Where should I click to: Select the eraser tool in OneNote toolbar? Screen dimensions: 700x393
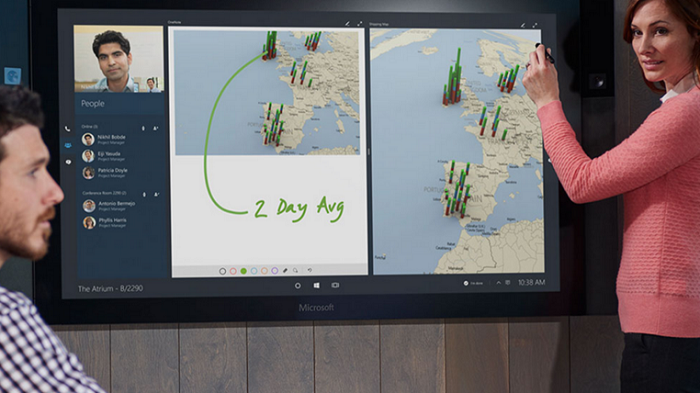click(x=285, y=271)
